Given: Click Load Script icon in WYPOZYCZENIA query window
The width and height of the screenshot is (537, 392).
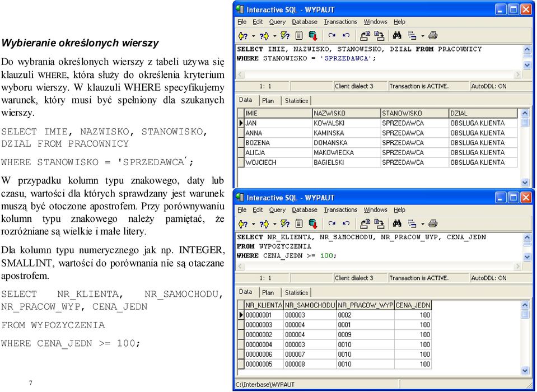Looking at the screenshot, I should (x=365, y=224).
